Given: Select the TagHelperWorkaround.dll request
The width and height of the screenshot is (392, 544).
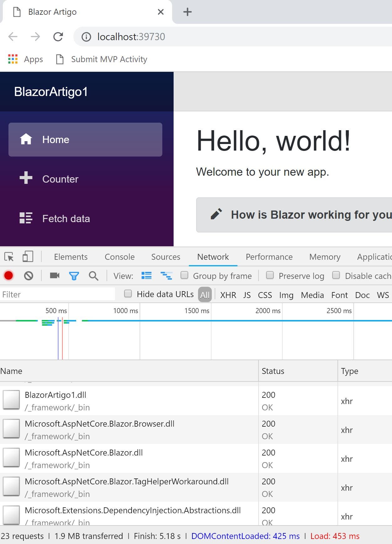Looking at the screenshot, I should coord(196,487).
